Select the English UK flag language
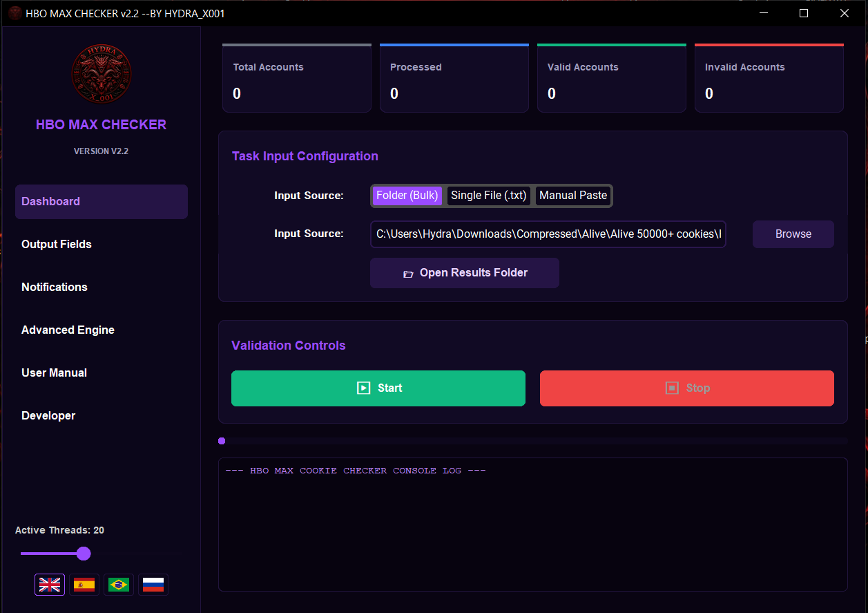Screen dimensions: 868x613 [50, 585]
